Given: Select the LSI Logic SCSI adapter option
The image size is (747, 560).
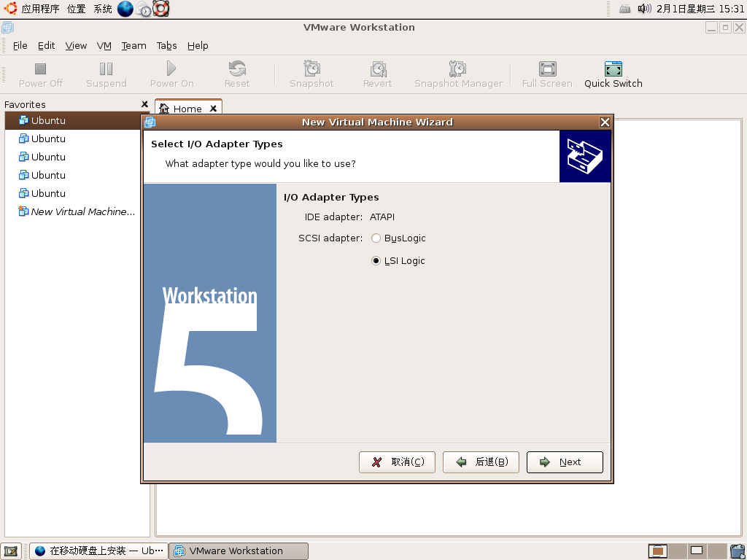Looking at the screenshot, I should pos(398,261).
